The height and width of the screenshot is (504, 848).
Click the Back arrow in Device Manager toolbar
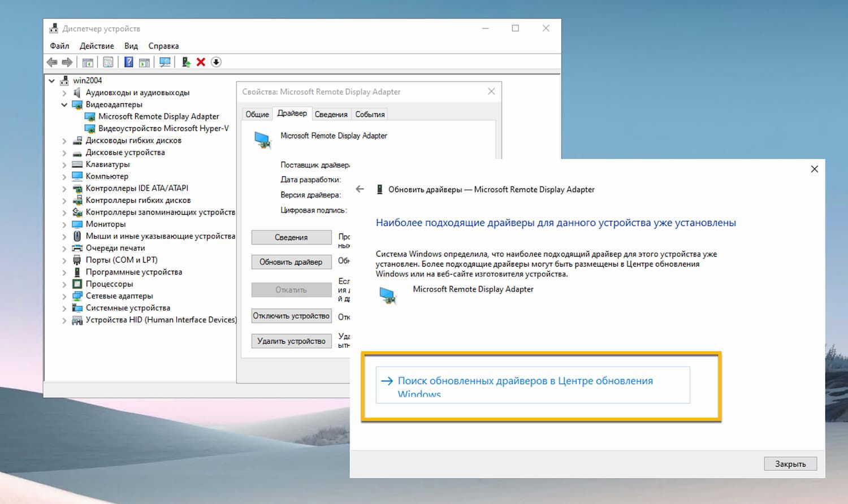pos(52,62)
